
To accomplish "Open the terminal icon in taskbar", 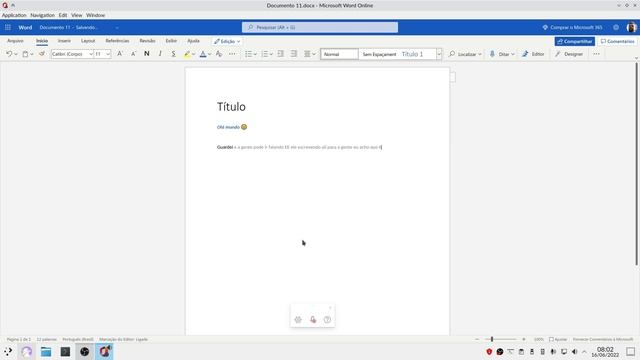I will click(x=65, y=351).
